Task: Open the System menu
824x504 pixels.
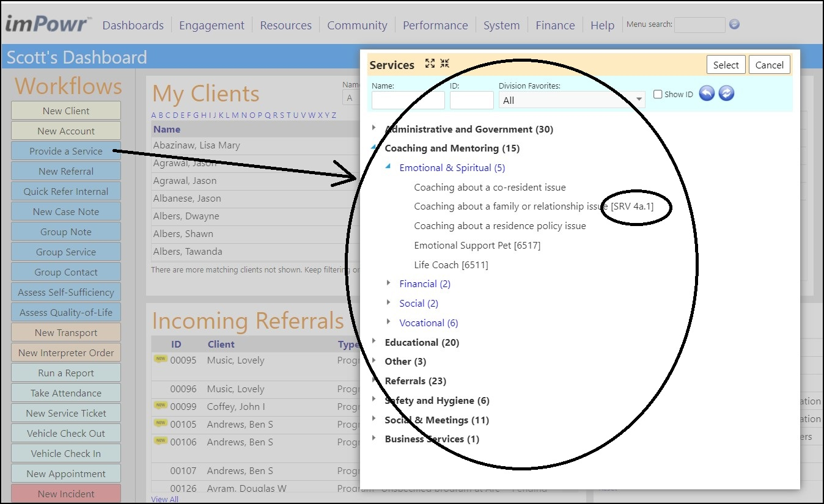Action: click(501, 25)
